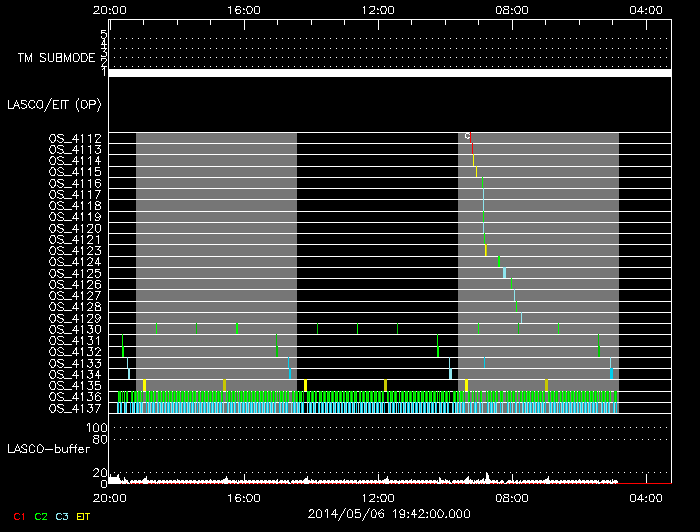Screen dimensions: 700x532
Task: Click the 12:00 label on the top time axis
Action: (378, 10)
